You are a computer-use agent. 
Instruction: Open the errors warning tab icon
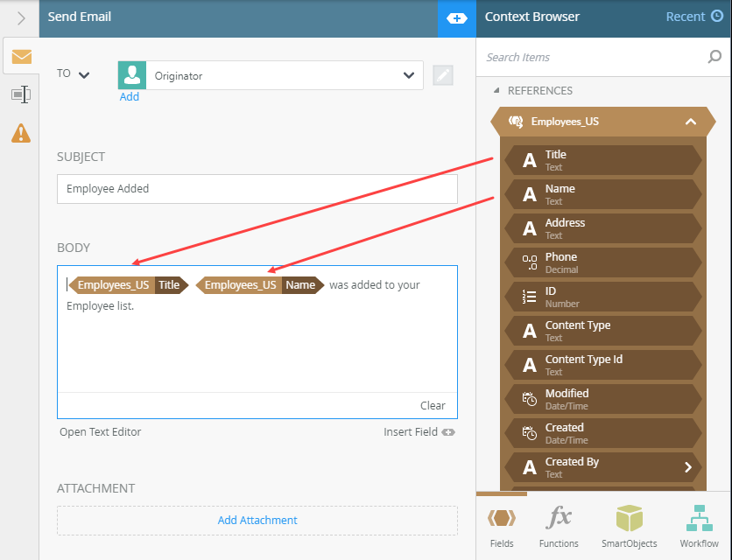click(21, 133)
